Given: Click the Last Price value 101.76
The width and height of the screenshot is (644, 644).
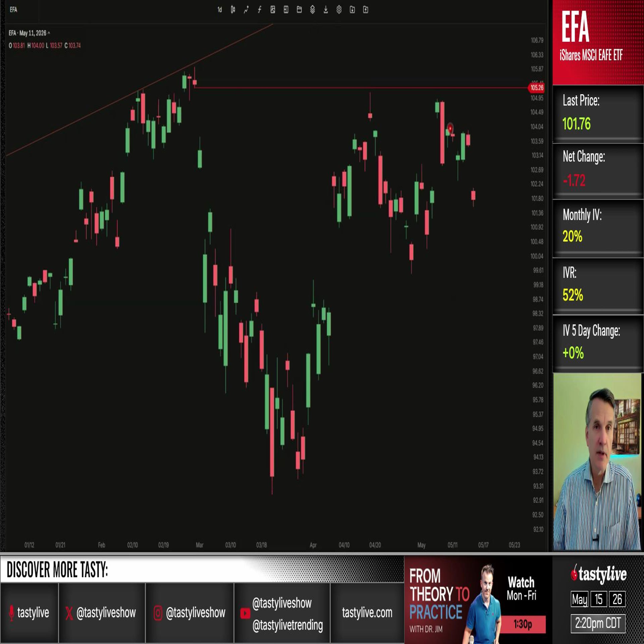Looking at the screenshot, I should [x=576, y=124].
